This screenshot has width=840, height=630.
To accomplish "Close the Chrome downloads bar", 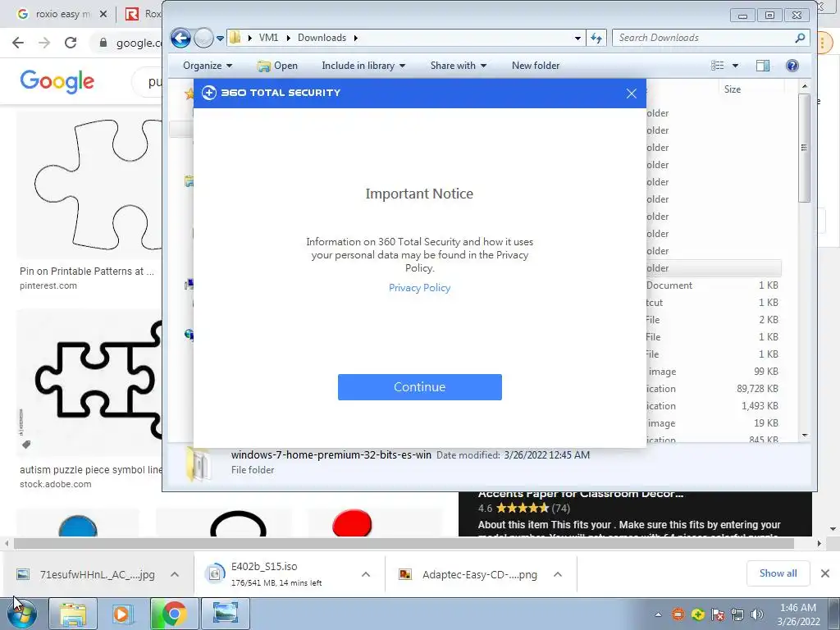I will coord(825,573).
